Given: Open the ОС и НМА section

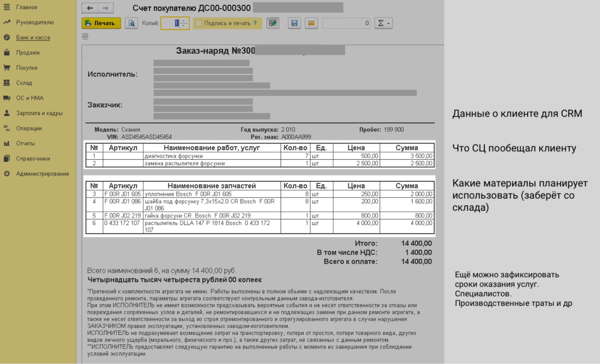Looking at the screenshot, I should pyautogui.click(x=30, y=98).
